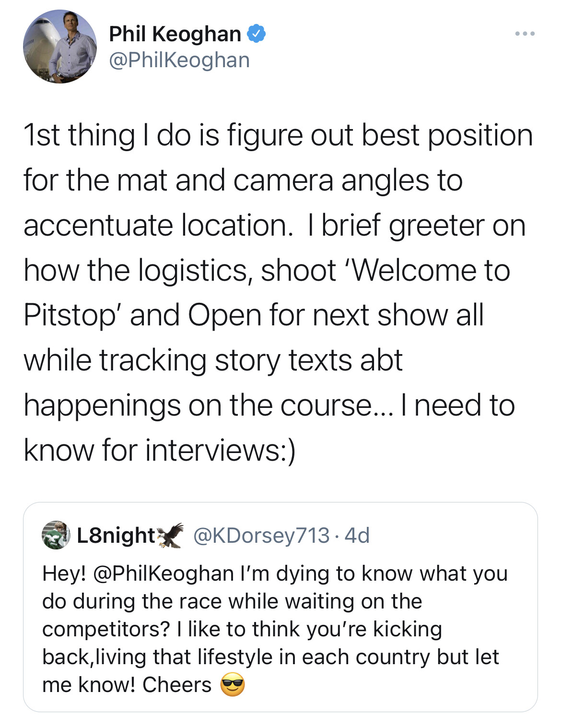Click the sunglasses emoji after Cheers
The height and width of the screenshot is (728, 561).
coord(233,685)
